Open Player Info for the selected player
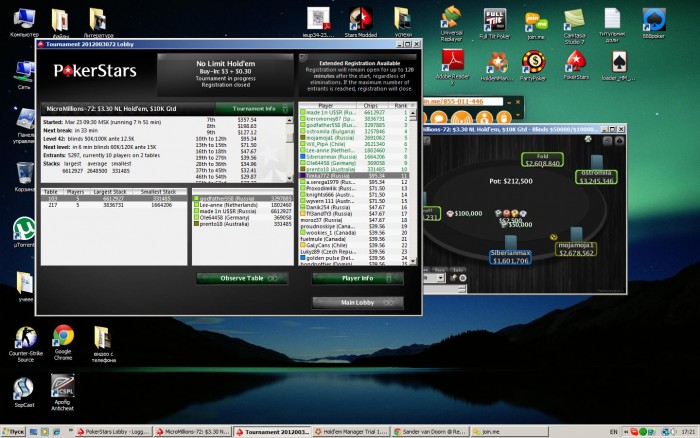 pyautogui.click(x=357, y=278)
